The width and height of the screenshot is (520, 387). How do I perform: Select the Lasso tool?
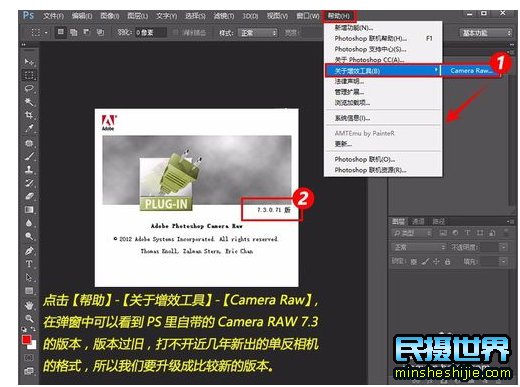point(29,88)
